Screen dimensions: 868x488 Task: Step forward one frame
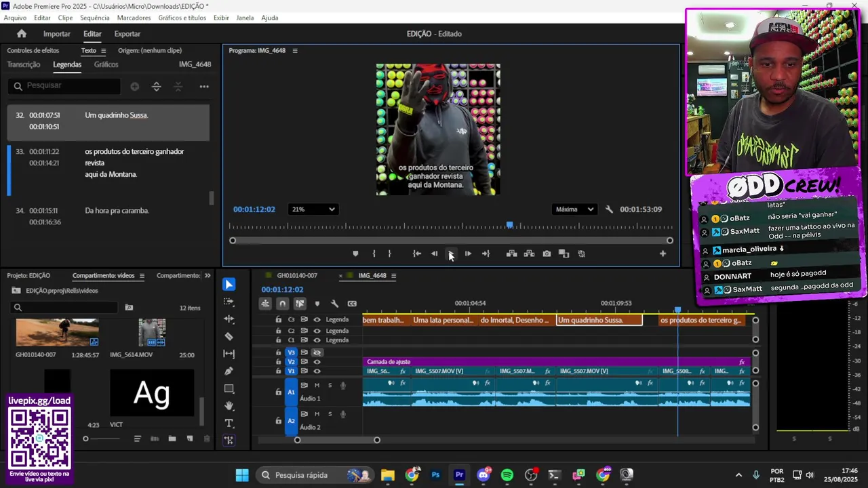tap(468, 253)
